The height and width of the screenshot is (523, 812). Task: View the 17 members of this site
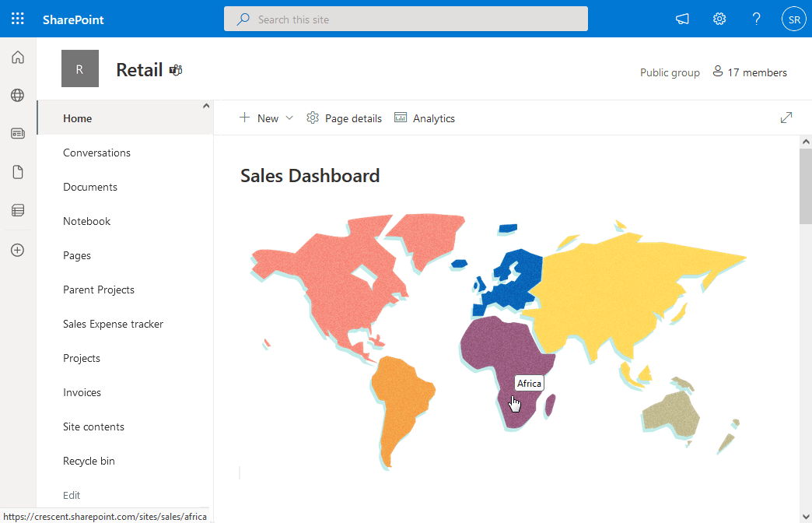[749, 72]
